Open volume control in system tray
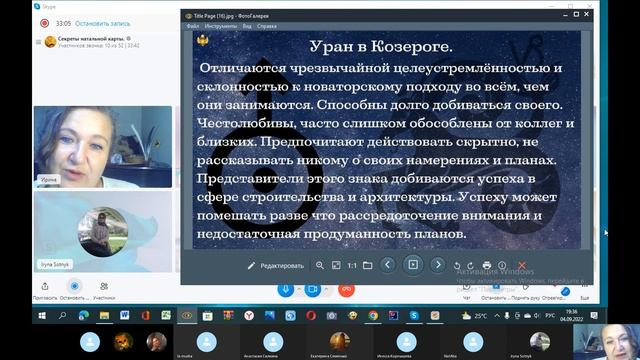Screen dimensions: 640x360 [537, 316]
